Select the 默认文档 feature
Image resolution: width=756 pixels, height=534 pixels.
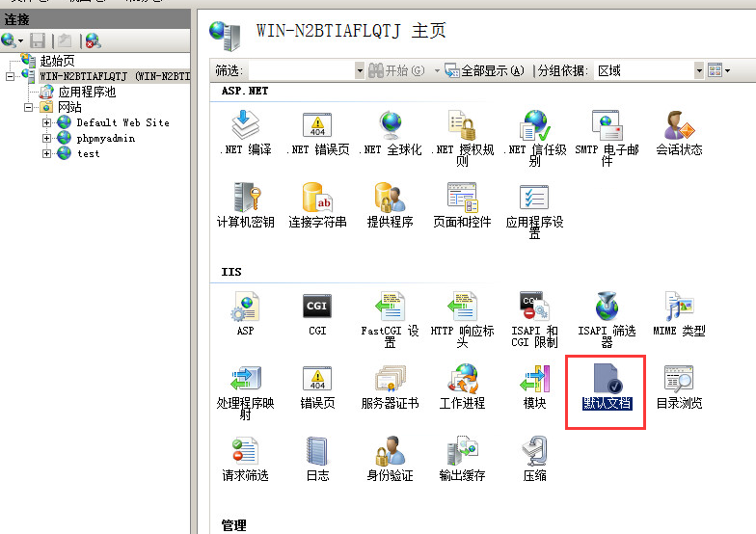pyautogui.click(x=607, y=386)
